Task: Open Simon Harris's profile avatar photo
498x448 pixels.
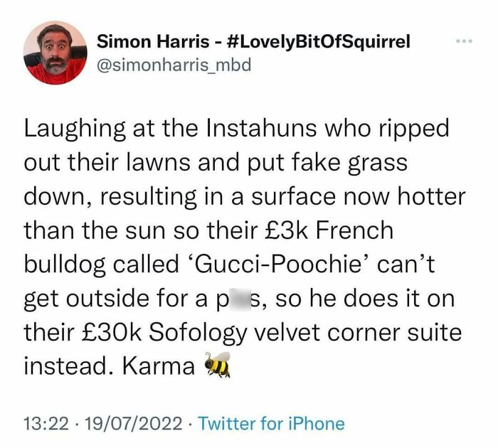Action: tap(55, 53)
